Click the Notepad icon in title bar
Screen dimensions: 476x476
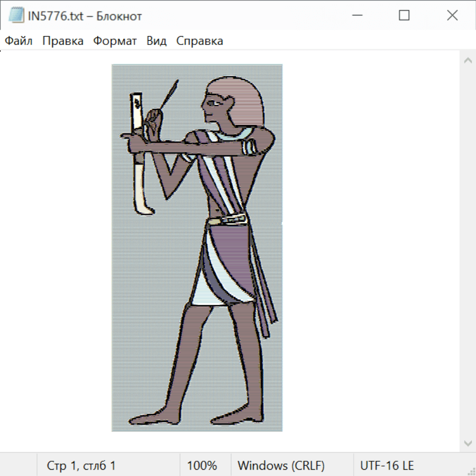pos(16,16)
